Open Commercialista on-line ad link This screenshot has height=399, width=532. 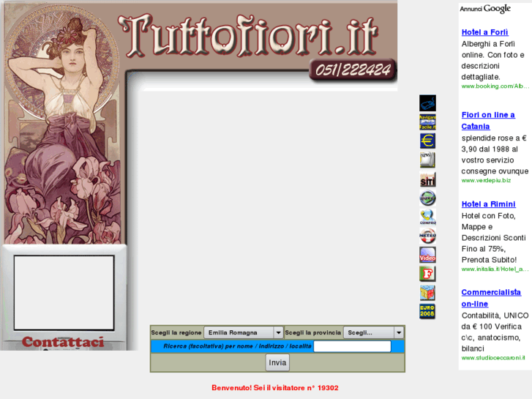[x=491, y=298]
